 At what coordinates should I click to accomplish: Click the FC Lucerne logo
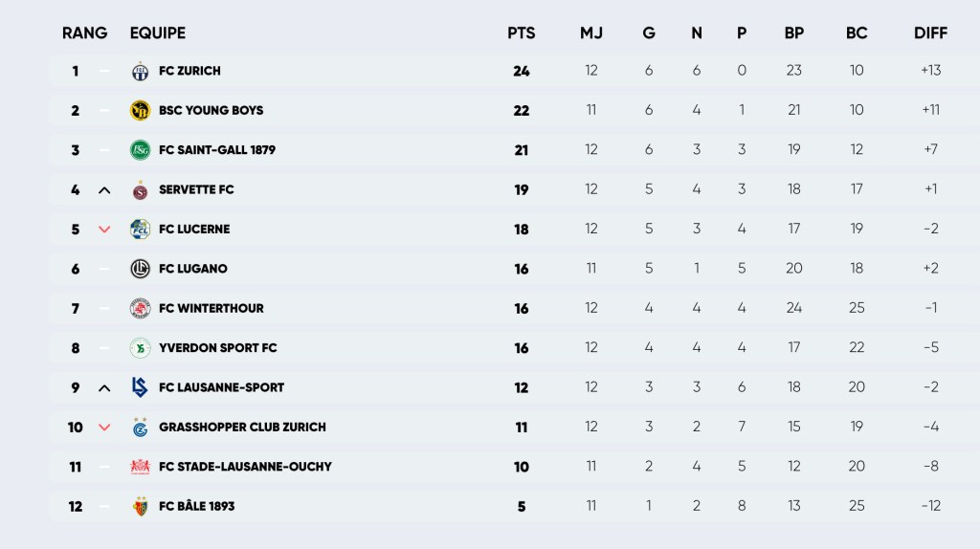[140, 230]
